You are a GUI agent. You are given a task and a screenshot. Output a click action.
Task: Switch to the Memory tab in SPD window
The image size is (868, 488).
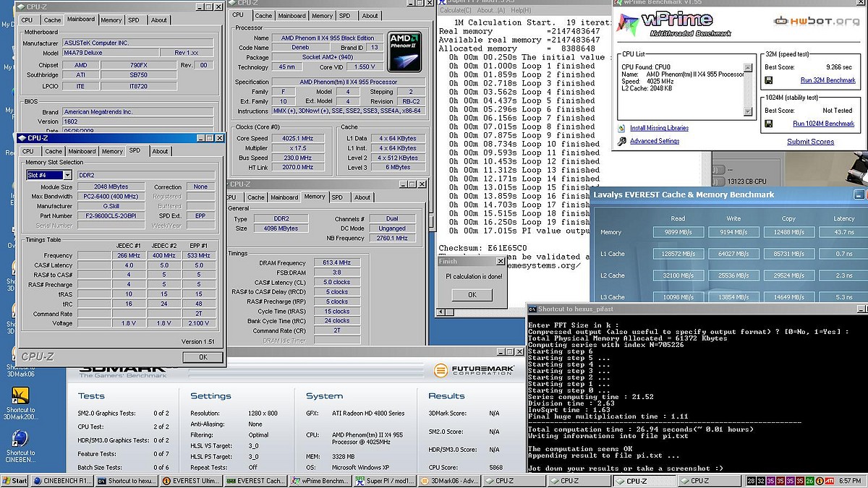click(x=112, y=151)
